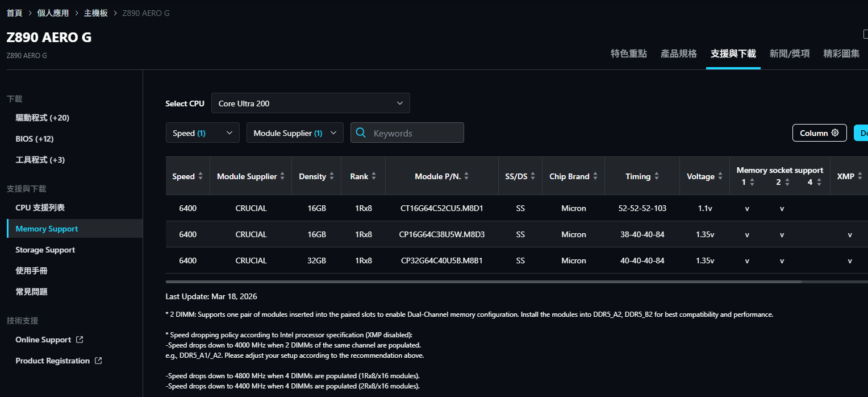Open 使用手冊 sidebar item

pos(32,271)
